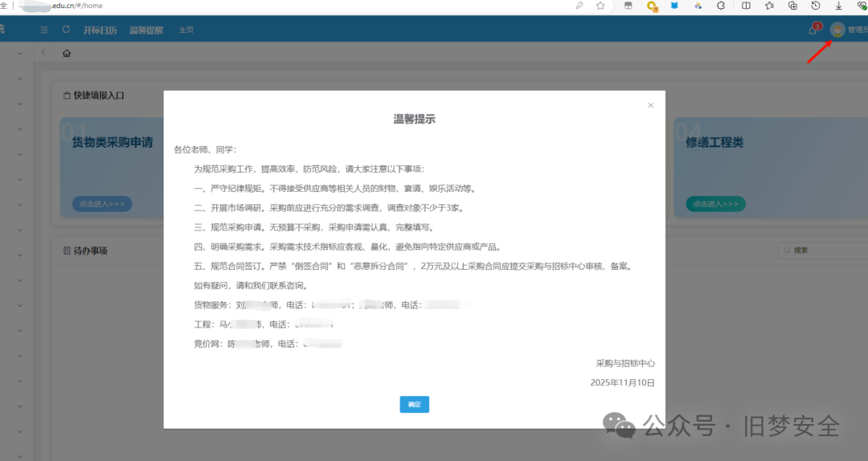This screenshot has height=461, width=868.
Task: Click the password key icon in address bar
Action: pyautogui.click(x=579, y=6)
